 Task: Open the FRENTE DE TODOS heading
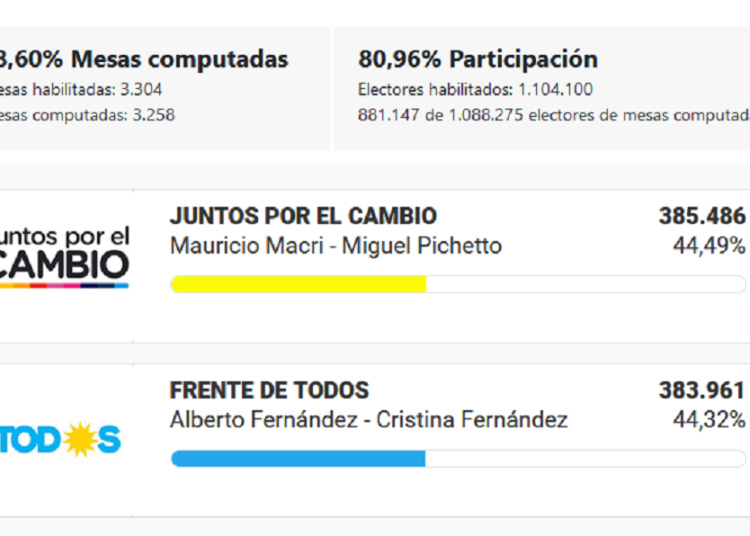[x=269, y=391]
